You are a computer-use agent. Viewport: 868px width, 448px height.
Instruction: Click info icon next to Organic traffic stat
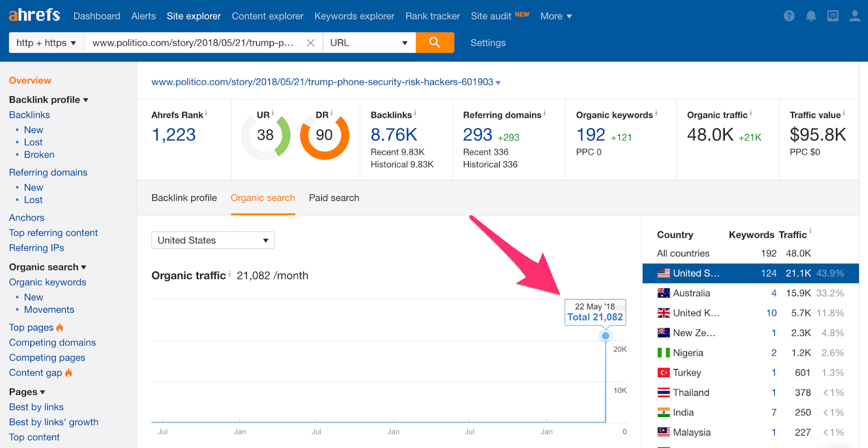pyautogui.click(x=751, y=113)
